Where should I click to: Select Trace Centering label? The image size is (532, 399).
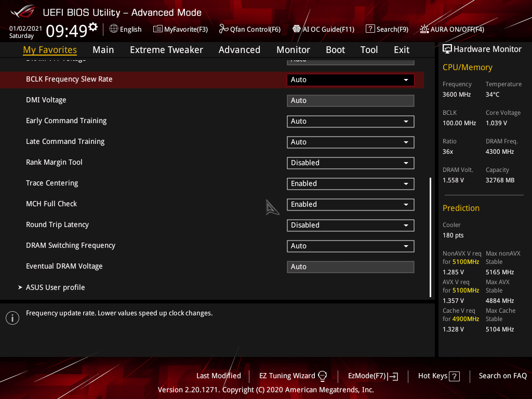tap(52, 183)
